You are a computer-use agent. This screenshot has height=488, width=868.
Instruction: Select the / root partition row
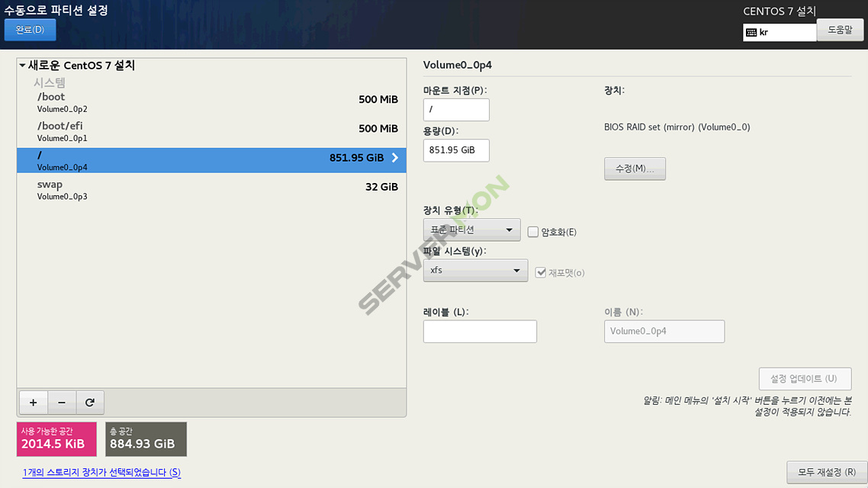tap(211, 160)
